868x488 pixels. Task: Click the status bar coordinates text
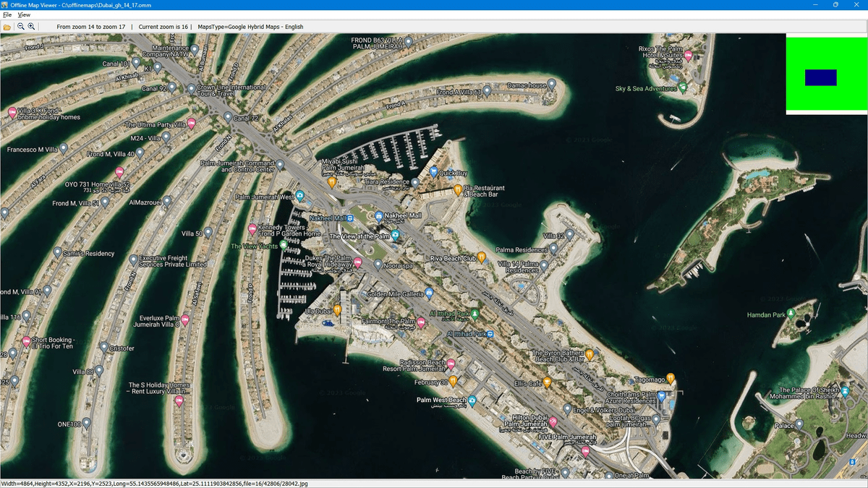tap(153, 483)
